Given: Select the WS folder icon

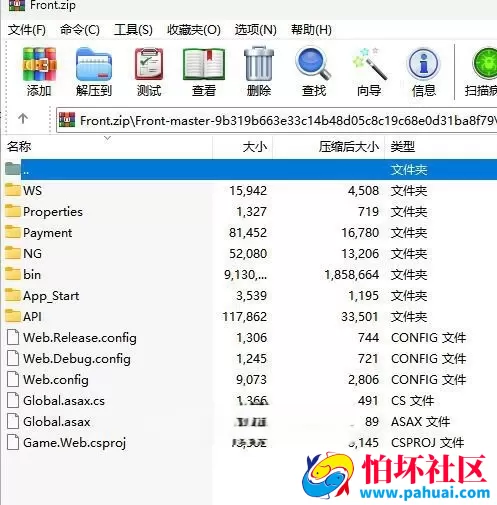Looking at the screenshot, I should click(13, 190).
